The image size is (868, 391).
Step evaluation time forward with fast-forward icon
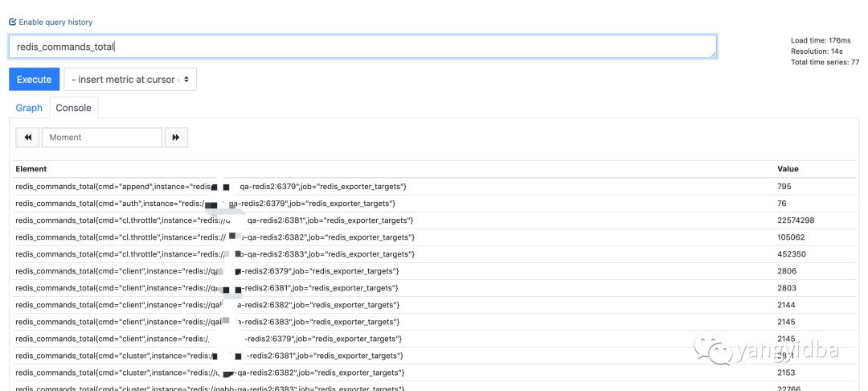point(176,138)
